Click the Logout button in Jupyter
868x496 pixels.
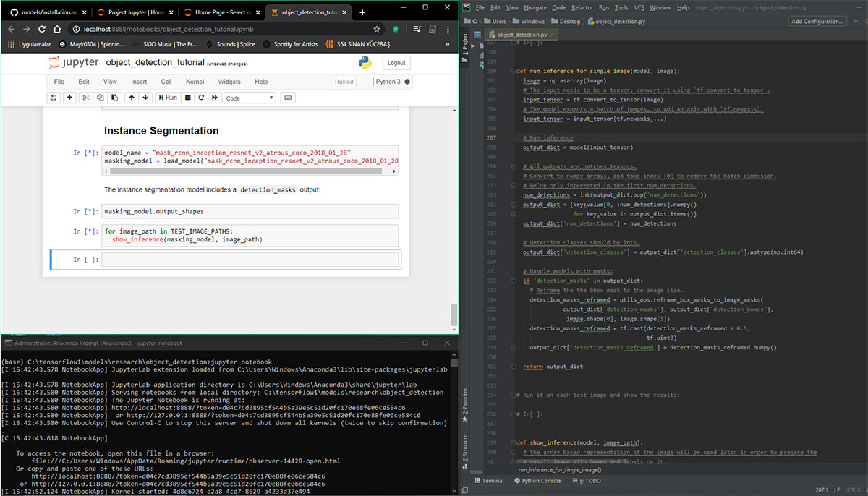pos(396,63)
